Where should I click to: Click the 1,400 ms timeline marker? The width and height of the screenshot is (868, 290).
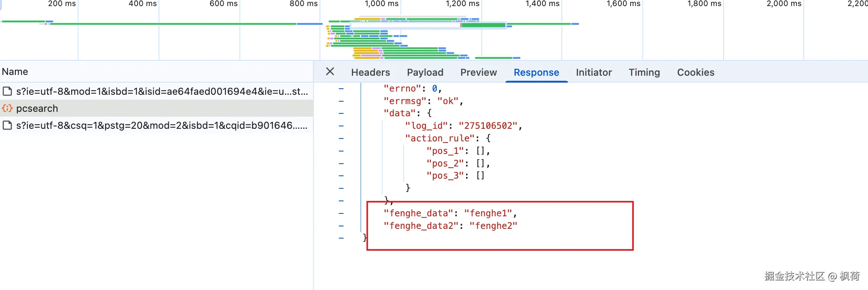click(542, 4)
